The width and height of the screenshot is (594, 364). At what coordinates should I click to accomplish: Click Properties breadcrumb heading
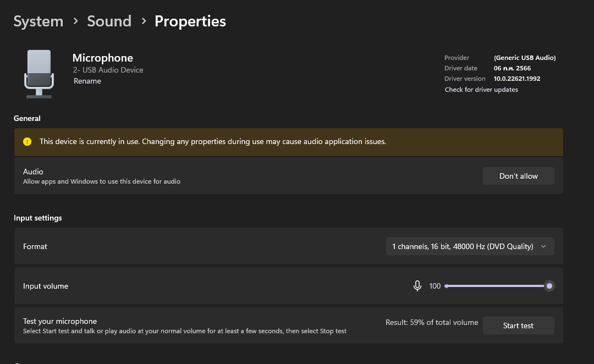pos(190,21)
